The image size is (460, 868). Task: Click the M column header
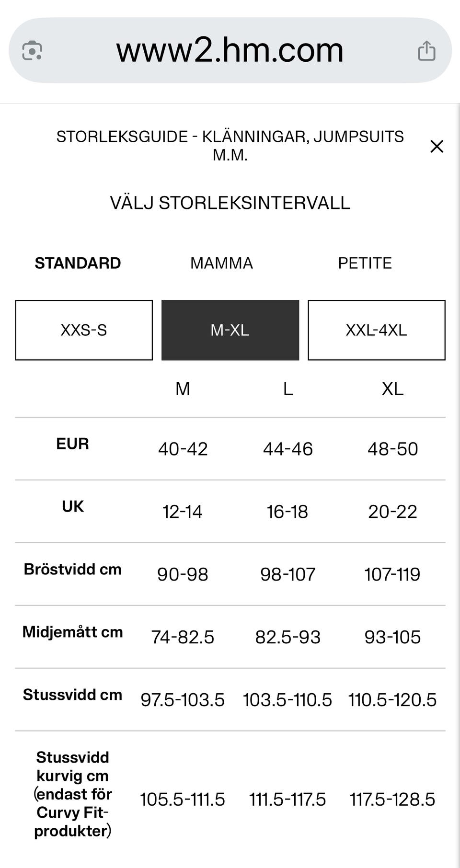click(183, 389)
